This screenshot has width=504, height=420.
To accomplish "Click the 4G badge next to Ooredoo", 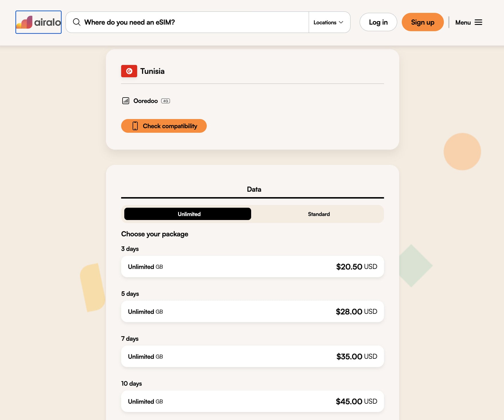I will click(166, 101).
